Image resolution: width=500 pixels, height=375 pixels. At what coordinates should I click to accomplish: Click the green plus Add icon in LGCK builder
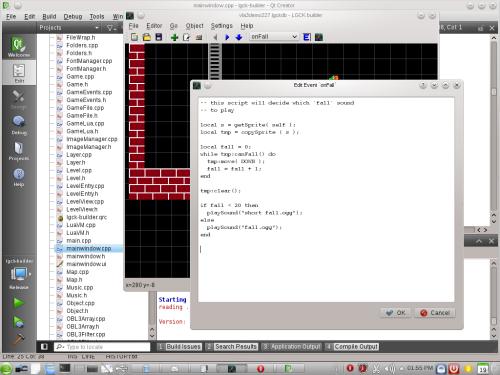[174, 37]
